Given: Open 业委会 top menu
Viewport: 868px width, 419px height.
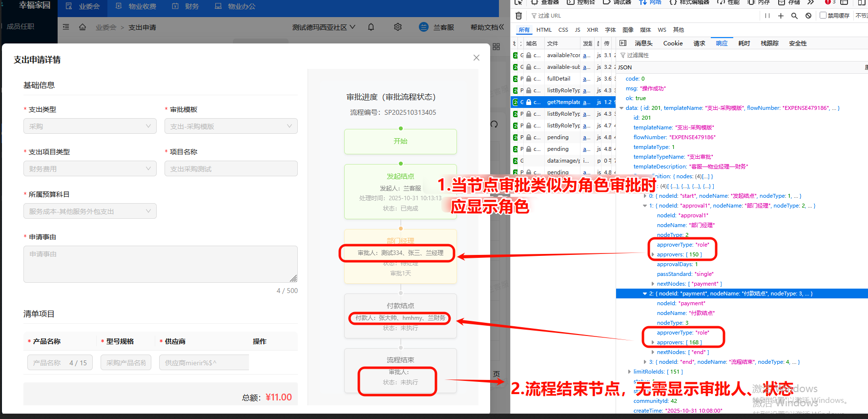Looking at the screenshot, I should (x=83, y=6).
